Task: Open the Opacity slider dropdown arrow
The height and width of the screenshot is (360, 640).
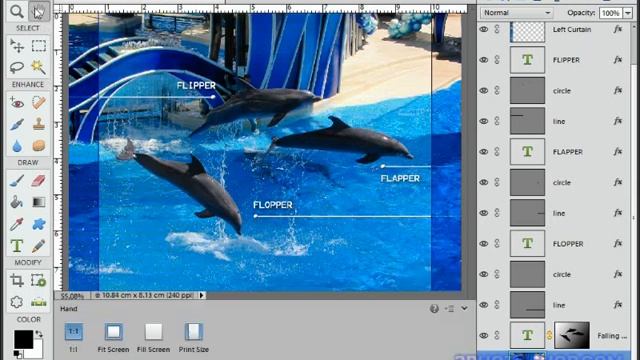Action: (x=627, y=13)
